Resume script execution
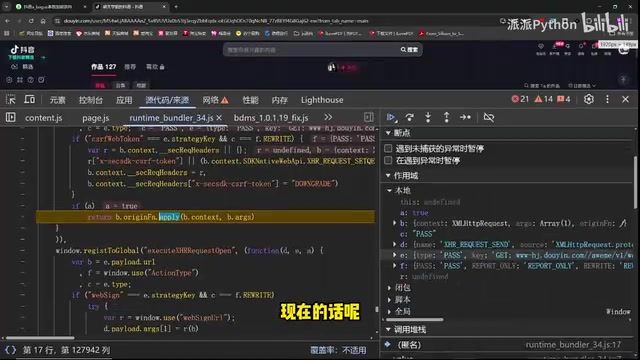This screenshot has height=360, width=640. [391, 118]
